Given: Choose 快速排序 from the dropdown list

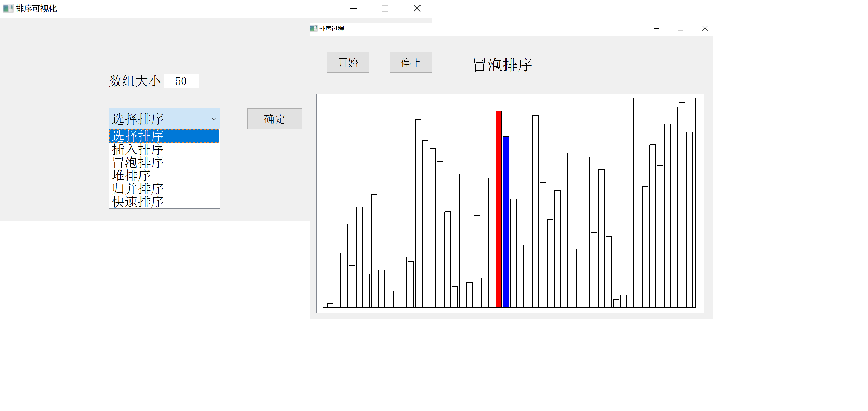Looking at the screenshot, I should coord(164,202).
